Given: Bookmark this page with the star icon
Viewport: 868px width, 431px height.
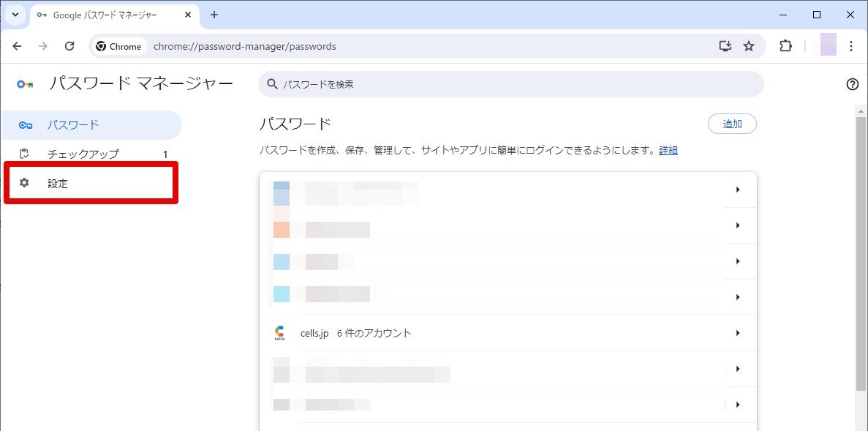Looking at the screenshot, I should 748,47.
